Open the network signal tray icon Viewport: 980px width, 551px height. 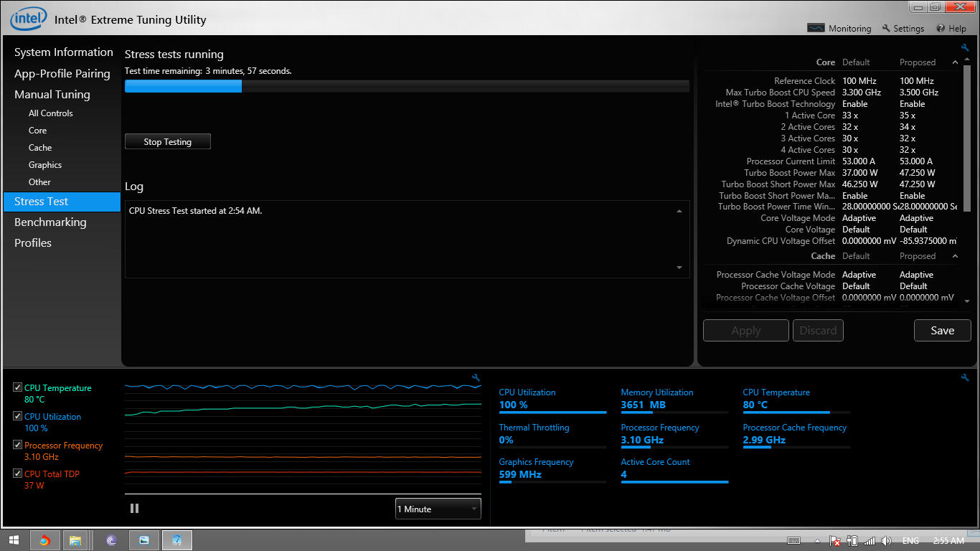point(870,541)
